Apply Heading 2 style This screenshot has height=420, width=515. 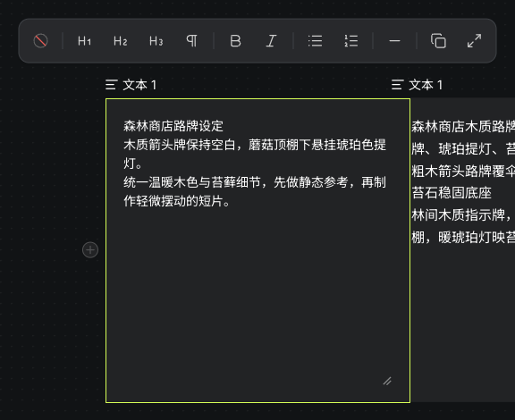(120, 41)
